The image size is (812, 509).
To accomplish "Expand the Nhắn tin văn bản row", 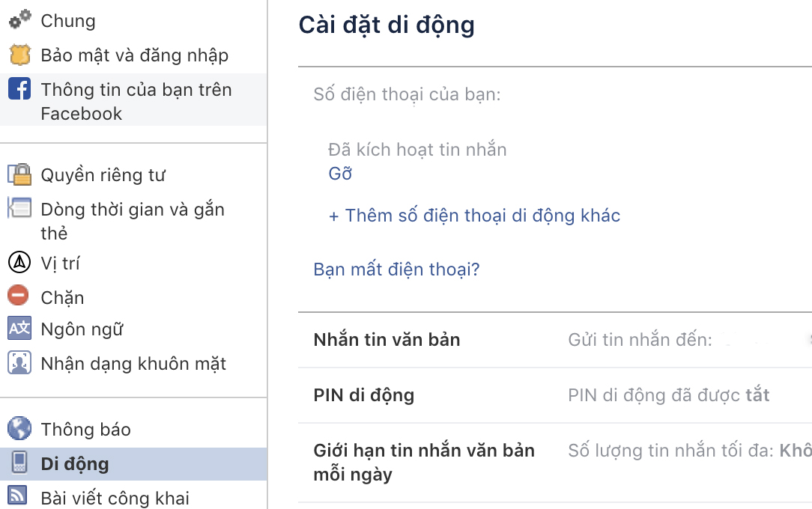I will (387, 340).
